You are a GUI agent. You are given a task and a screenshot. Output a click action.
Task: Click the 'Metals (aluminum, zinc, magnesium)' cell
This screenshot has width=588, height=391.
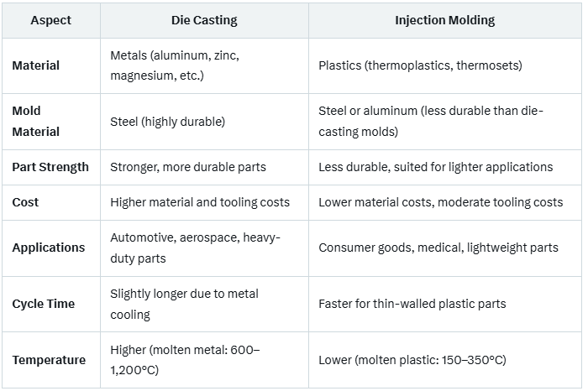[175, 65]
